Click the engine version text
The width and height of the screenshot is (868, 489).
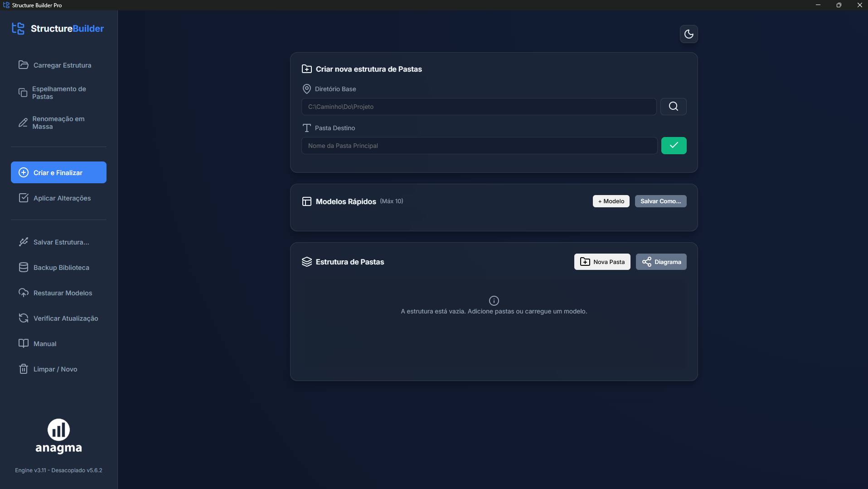coord(58,470)
